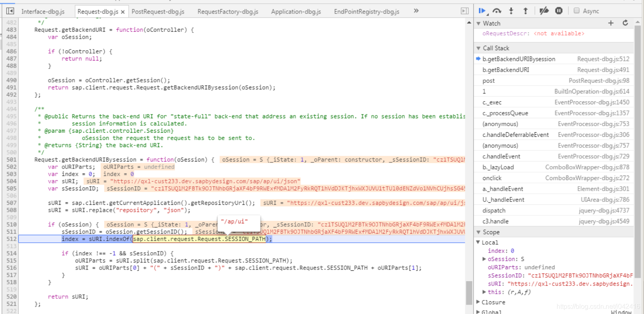This screenshot has height=314, width=644.
Task: Select index: 0 scope entry
Action: point(501,251)
